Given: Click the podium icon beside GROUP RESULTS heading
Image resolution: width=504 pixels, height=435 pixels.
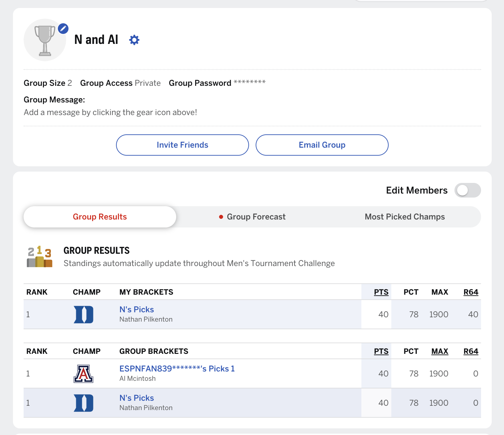Looking at the screenshot, I should (x=39, y=256).
